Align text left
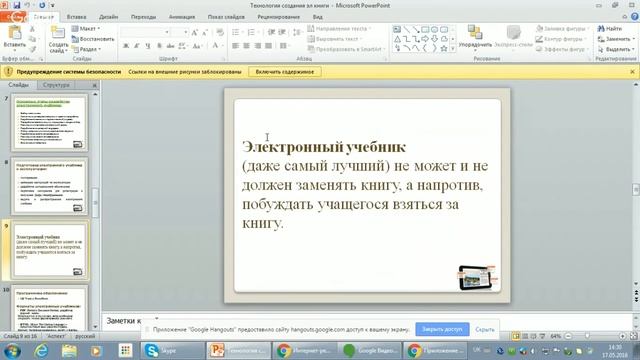Viewport: 640px width, 360px height. 236,46
